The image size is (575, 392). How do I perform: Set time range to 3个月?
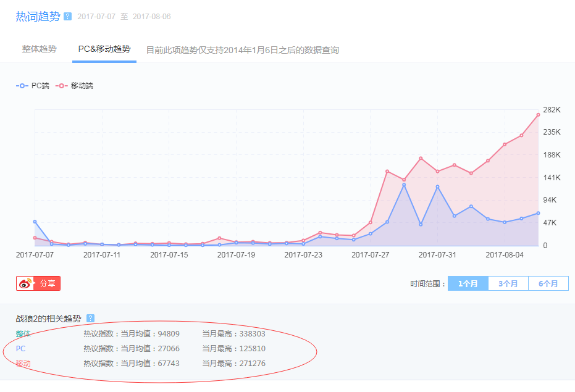(x=508, y=283)
